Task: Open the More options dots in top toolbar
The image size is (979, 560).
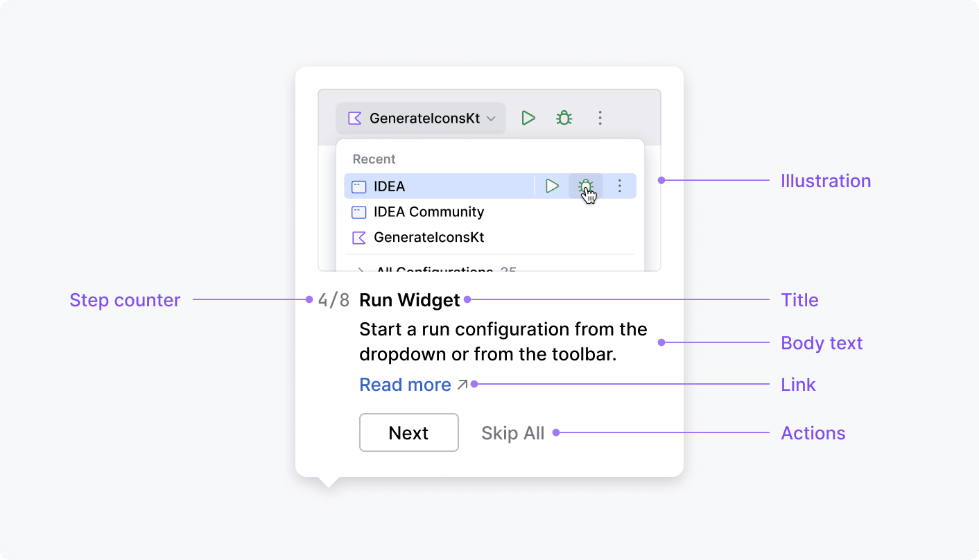Action: click(600, 119)
